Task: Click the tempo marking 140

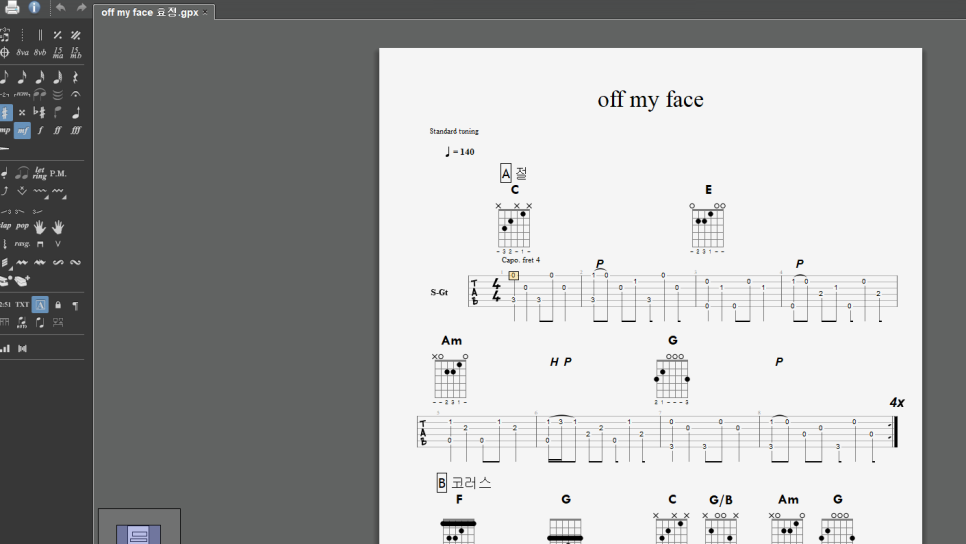Action: (460, 152)
